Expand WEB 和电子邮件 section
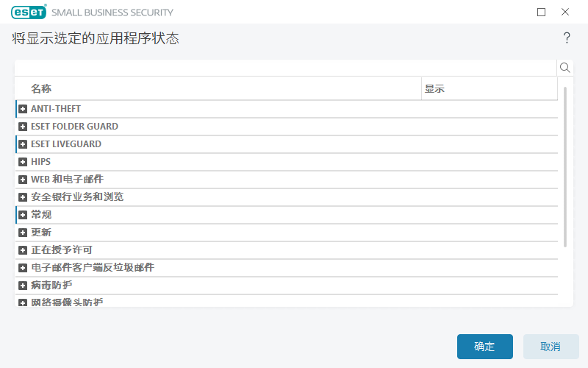The width and height of the screenshot is (588, 368). click(23, 180)
